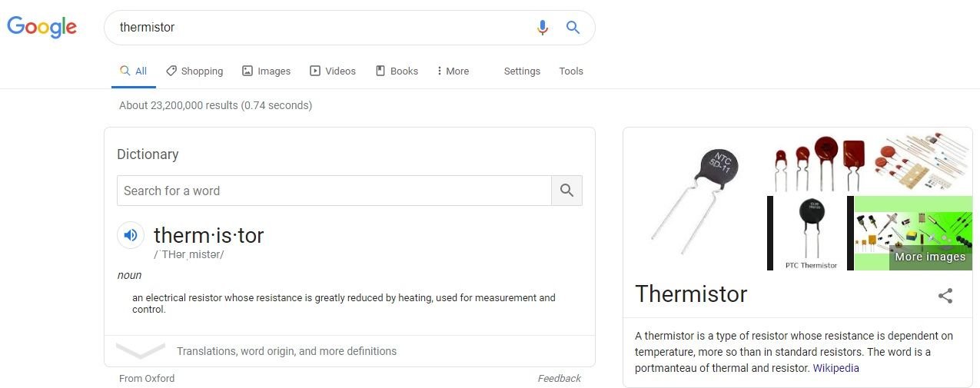Click the Feedback link under the dictionary
Screen dimensions: 980x388
point(559,378)
